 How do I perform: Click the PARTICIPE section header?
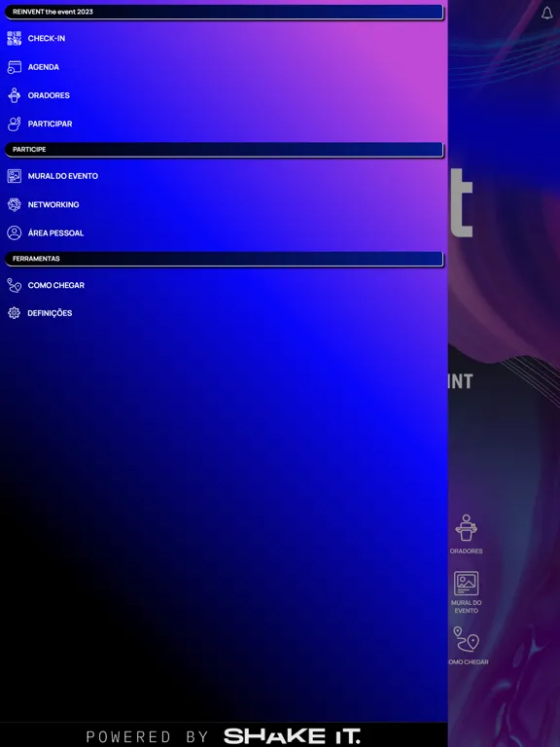point(224,150)
